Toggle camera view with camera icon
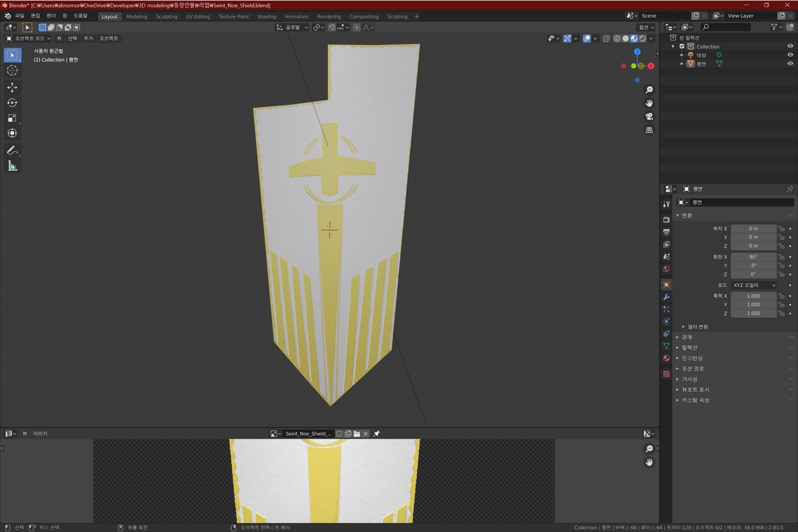Viewport: 798px width, 532px height. (x=649, y=117)
